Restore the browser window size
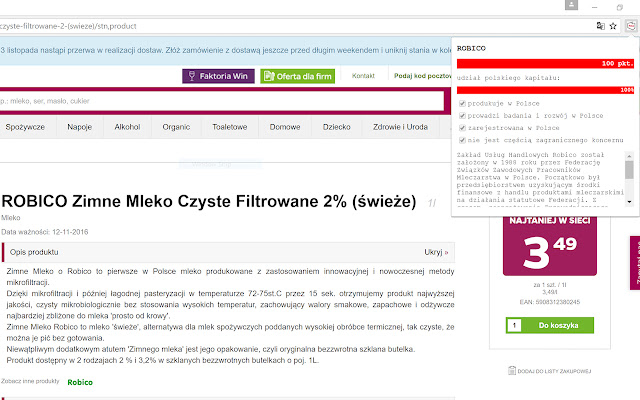Viewport: 640px width, 400px height. click(x=620, y=7)
